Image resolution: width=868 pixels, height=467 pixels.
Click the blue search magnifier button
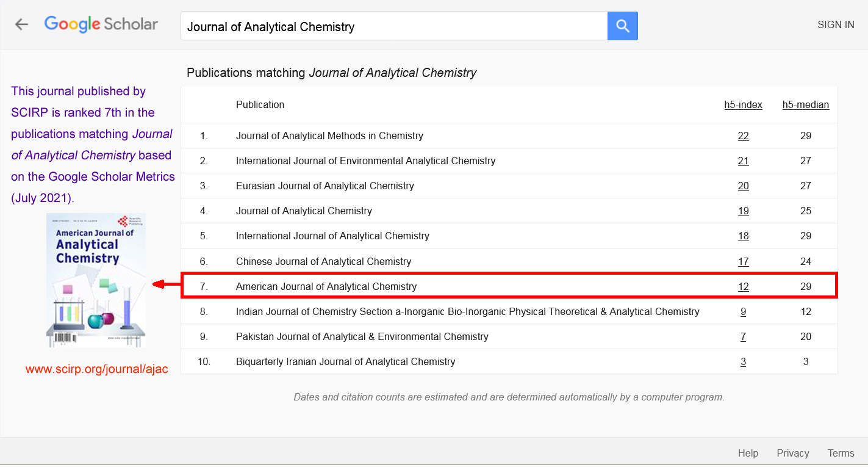tap(622, 26)
